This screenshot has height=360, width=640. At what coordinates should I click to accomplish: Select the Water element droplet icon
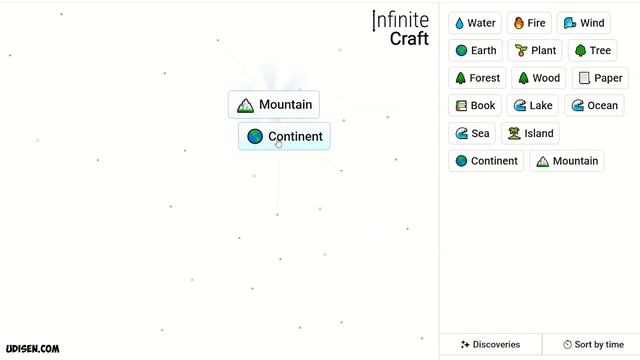point(459,23)
